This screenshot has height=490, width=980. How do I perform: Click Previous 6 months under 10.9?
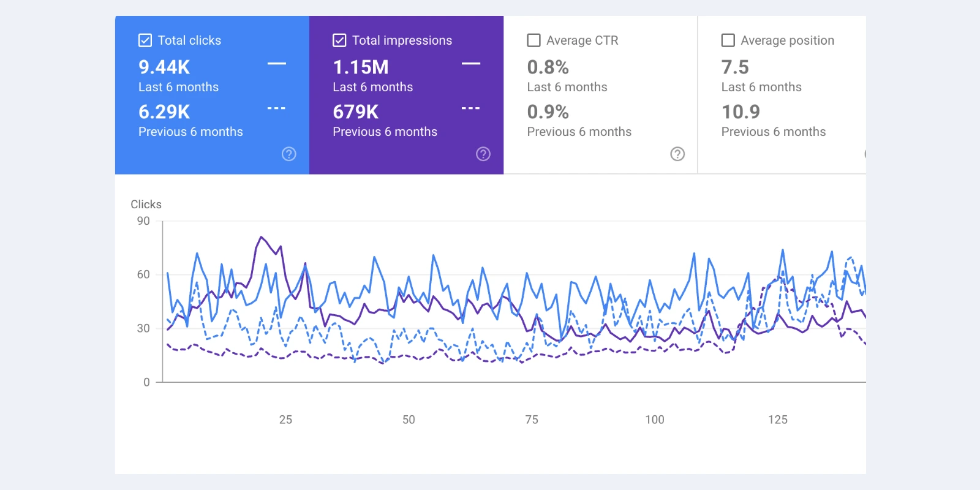[x=774, y=132]
